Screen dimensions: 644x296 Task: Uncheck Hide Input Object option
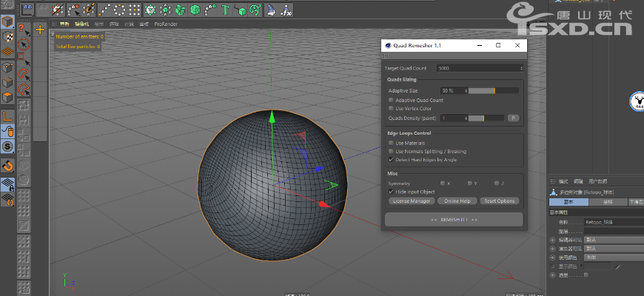click(x=392, y=191)
